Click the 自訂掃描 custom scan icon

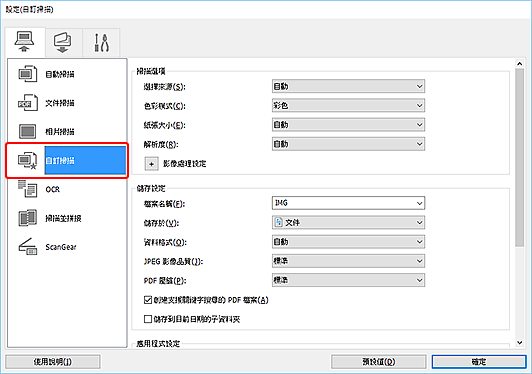[27, 161]
